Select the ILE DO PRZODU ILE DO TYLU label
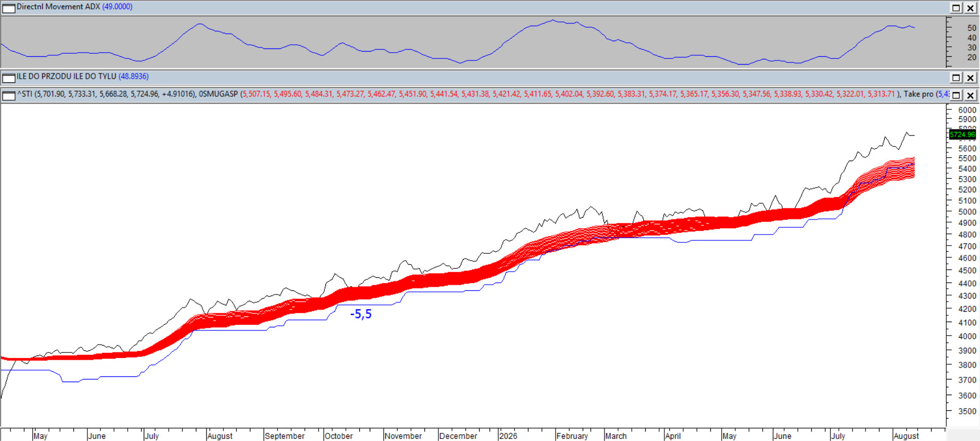Viewport: 980px width, 441px height. [x=67, y=77]
